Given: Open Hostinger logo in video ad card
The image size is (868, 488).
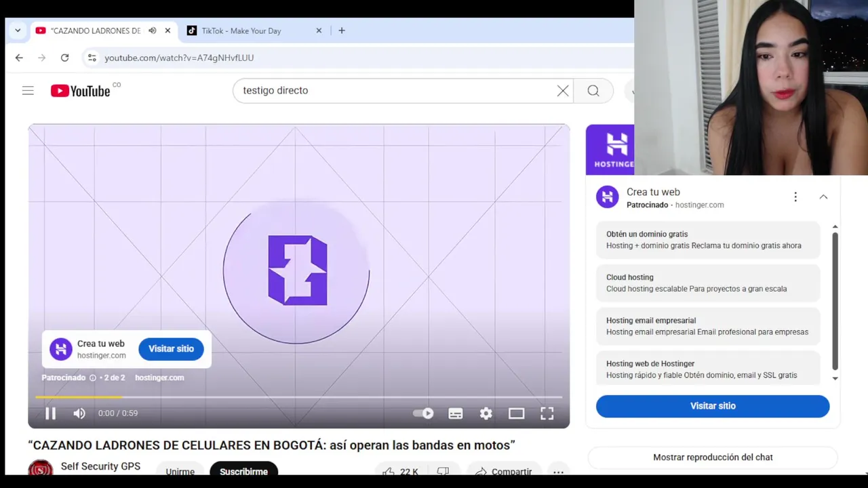Looking at the screenshot, I should click(x=60, y=349).
